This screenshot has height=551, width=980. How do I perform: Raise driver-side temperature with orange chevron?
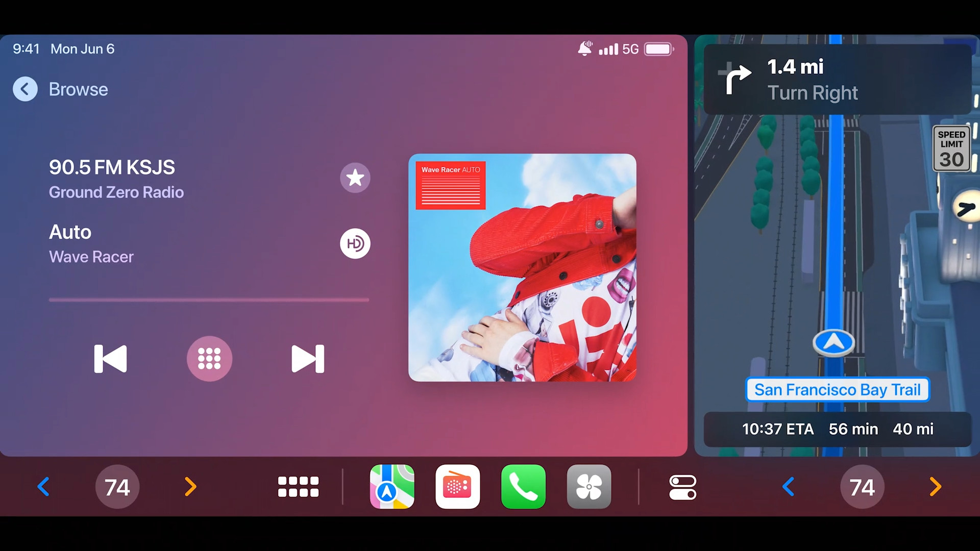click(x=190, y=487)
